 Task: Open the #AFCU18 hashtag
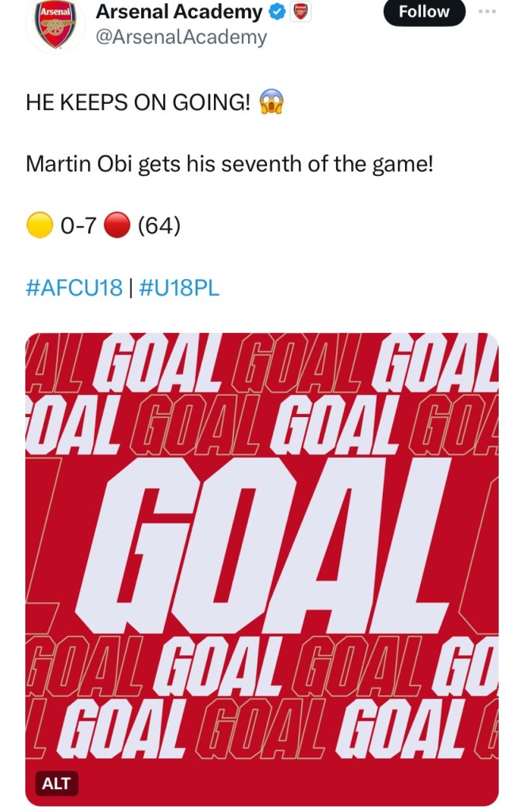click(x=75, y=289)
